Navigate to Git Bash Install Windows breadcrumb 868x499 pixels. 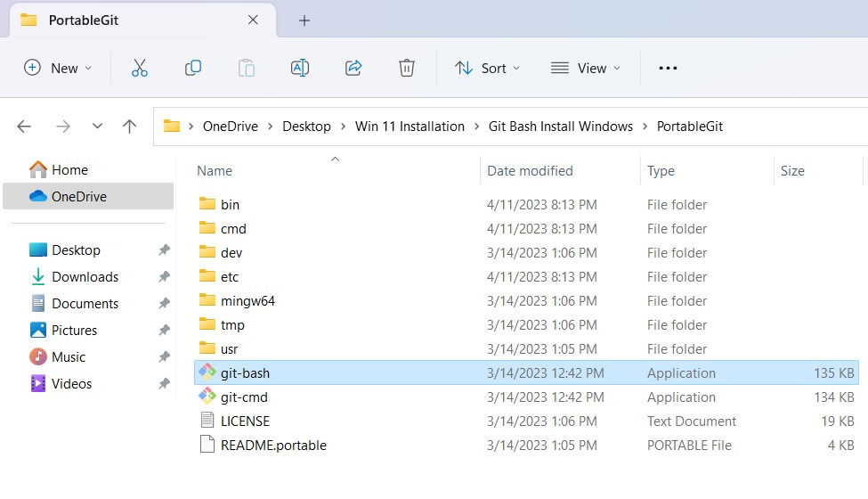pyautogui.click(x=560, y=127)
